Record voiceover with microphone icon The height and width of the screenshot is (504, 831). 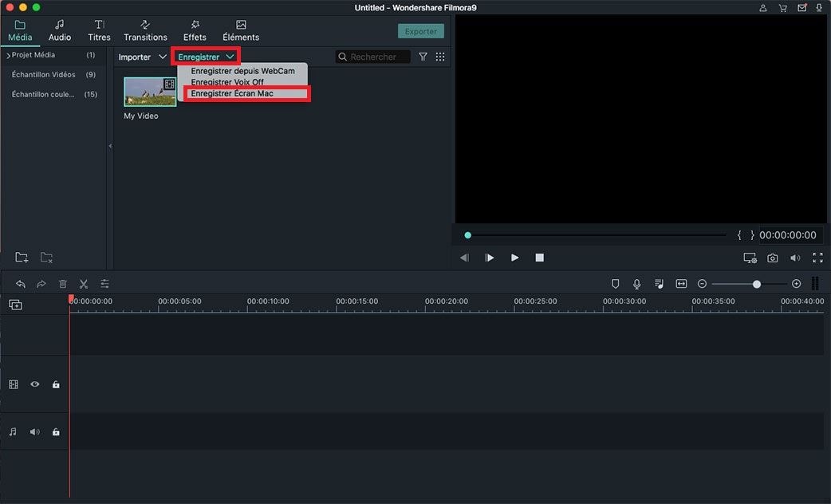[x=637, y=284]
